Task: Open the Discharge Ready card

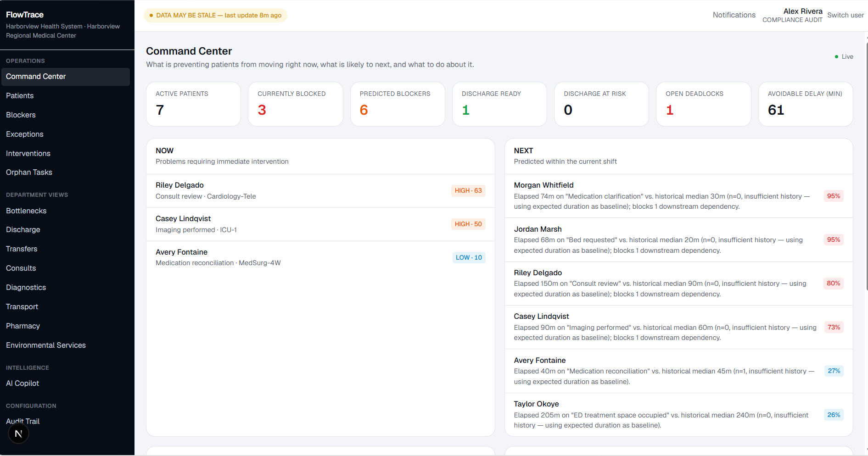Action: tap(499, 104)
